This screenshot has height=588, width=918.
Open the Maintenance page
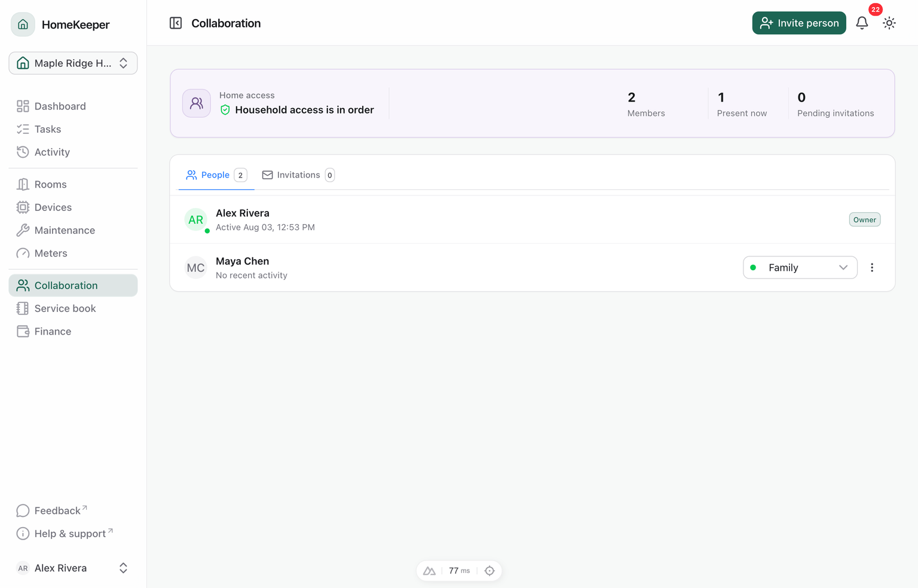(x=73, y=231)
